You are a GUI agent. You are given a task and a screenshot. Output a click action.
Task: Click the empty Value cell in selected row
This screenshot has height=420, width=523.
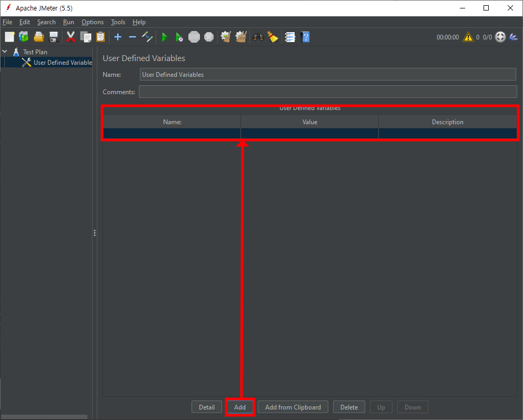tap(309, 134)
